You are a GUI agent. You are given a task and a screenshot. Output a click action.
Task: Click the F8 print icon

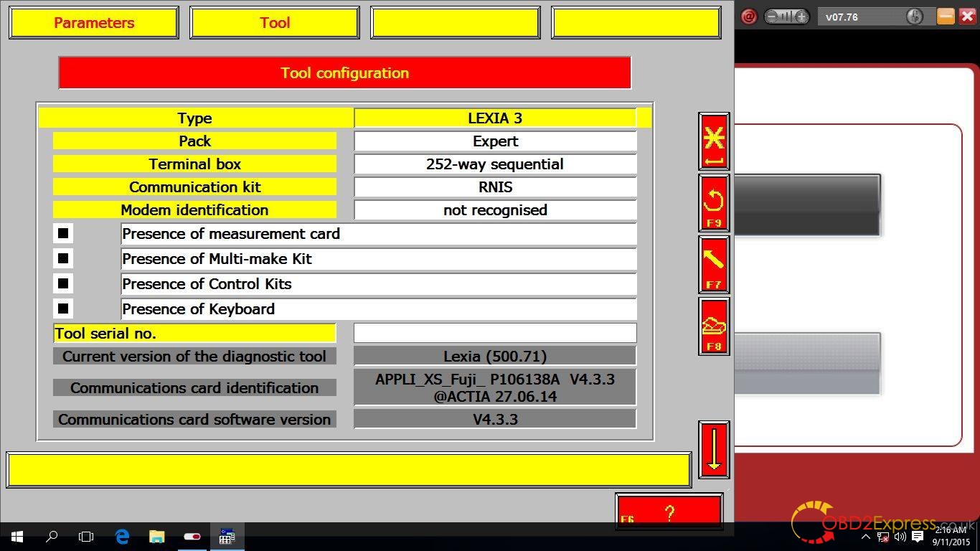[x=714, y=327]
